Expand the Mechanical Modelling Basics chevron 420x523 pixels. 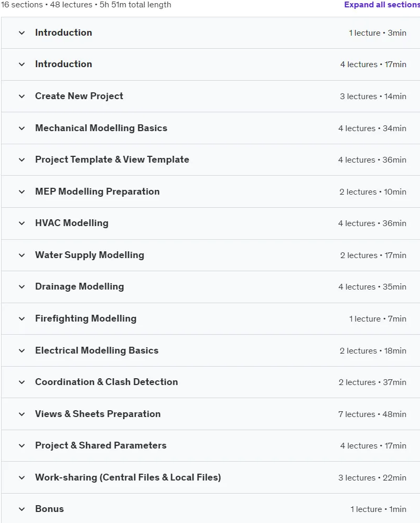pyautogui.click(x=21, y=129)
